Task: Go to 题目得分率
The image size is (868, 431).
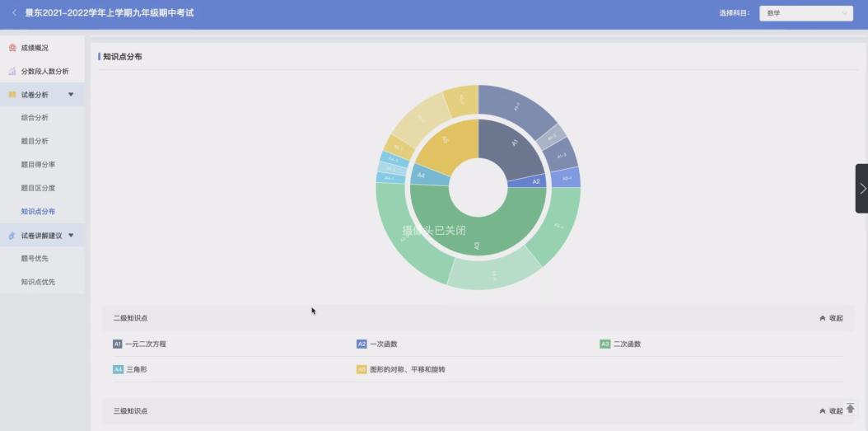Action: click(x=38, y=165)
